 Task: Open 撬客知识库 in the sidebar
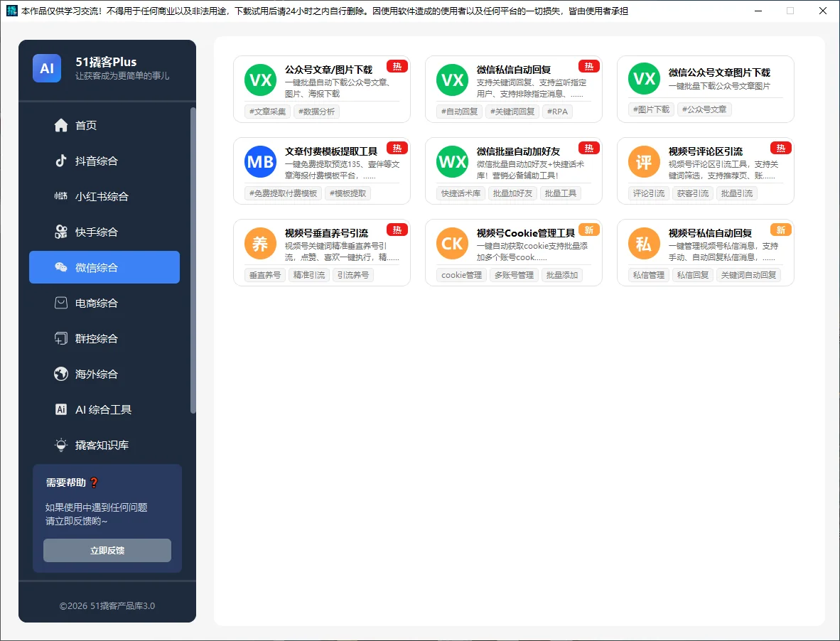tap(104, 445)
